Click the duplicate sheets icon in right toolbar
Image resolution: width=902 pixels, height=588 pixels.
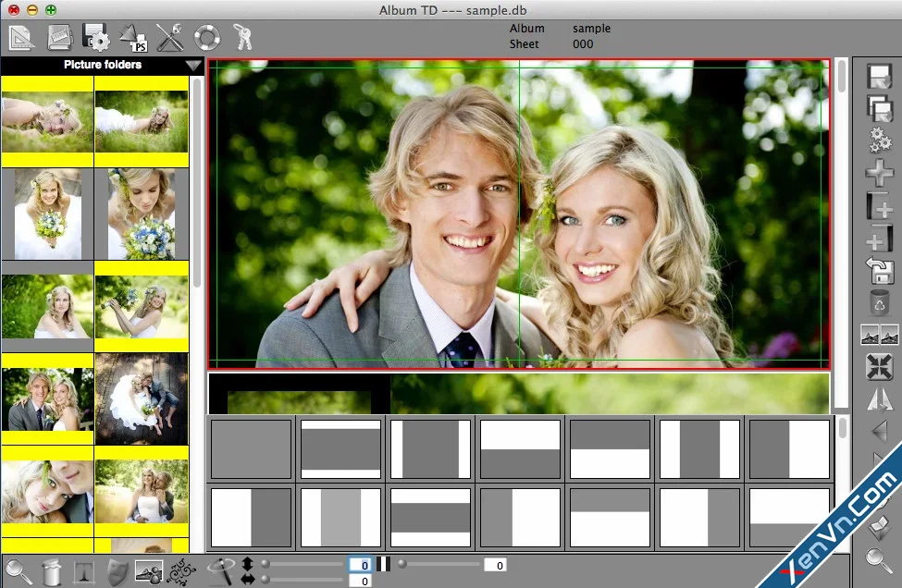click(879, 107)
